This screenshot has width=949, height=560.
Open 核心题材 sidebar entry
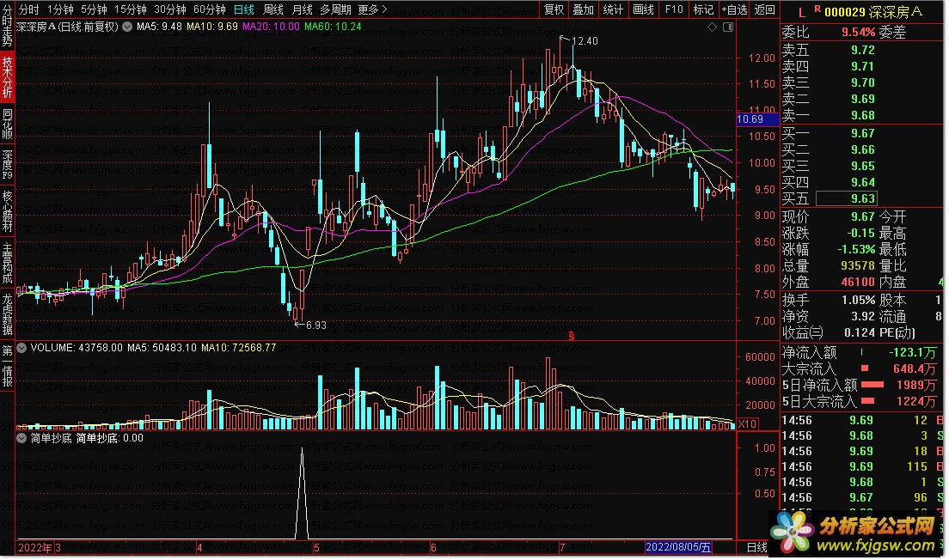click(x=7, y=211)
